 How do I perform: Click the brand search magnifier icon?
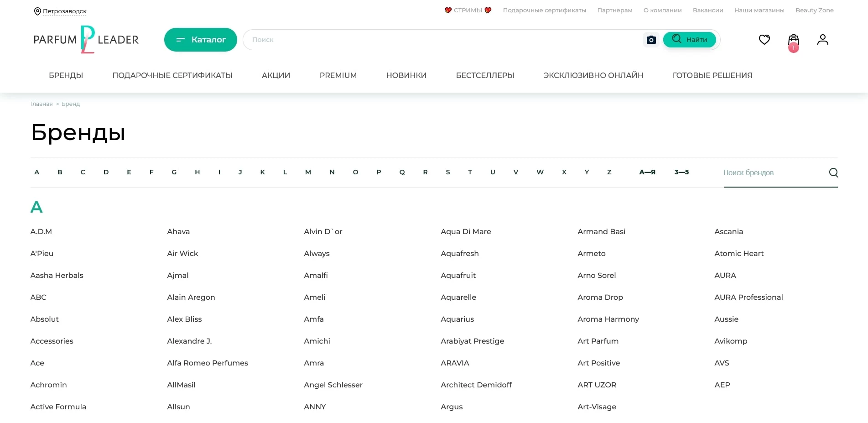coord(833,172)
